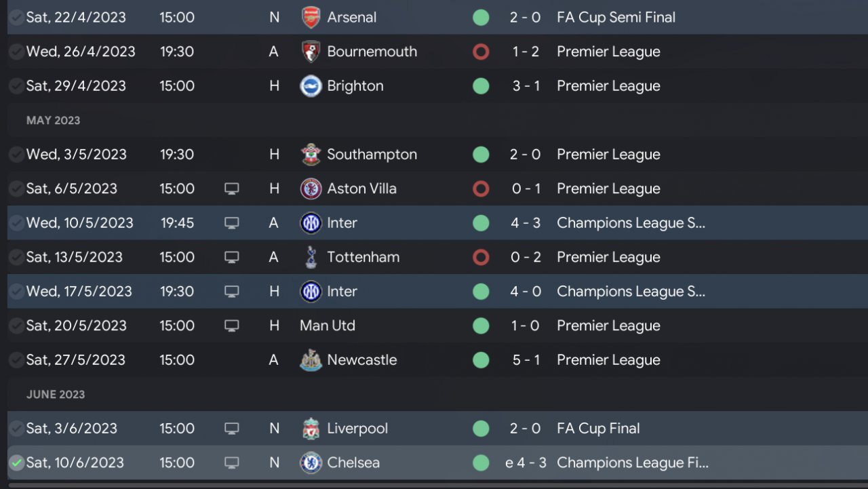This screenshot has height=489, width=868.
Task: Select the MAY 2023 month header
Action: click(54, 121)
